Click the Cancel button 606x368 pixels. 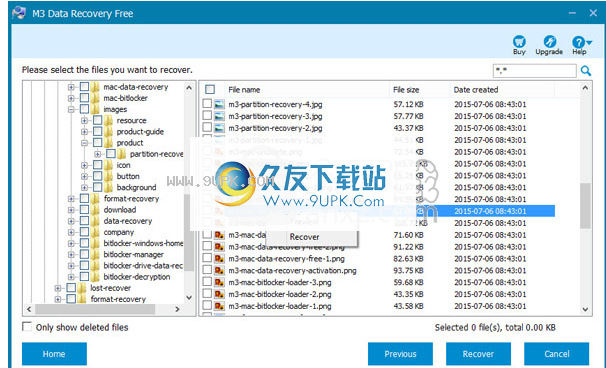(557, 354)
